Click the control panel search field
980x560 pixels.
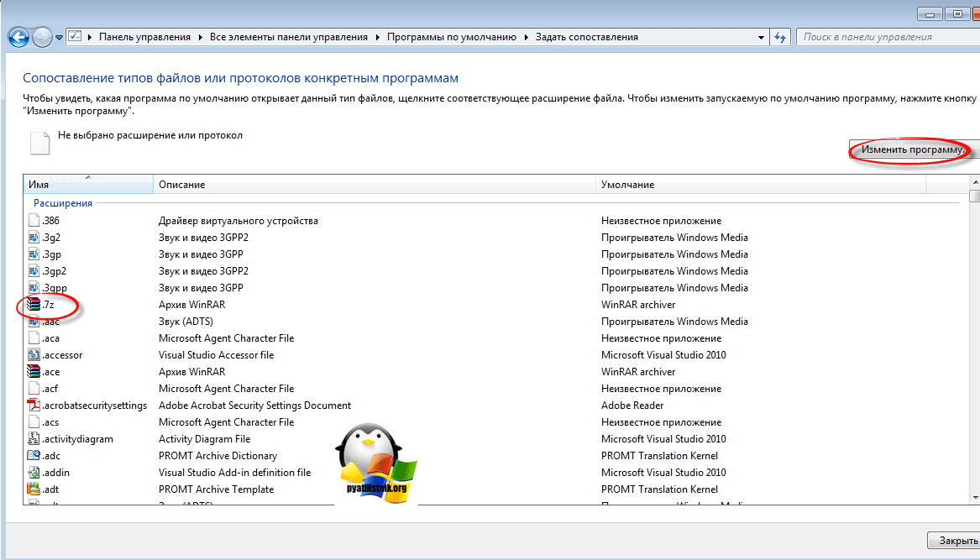(x=882, y=37)
